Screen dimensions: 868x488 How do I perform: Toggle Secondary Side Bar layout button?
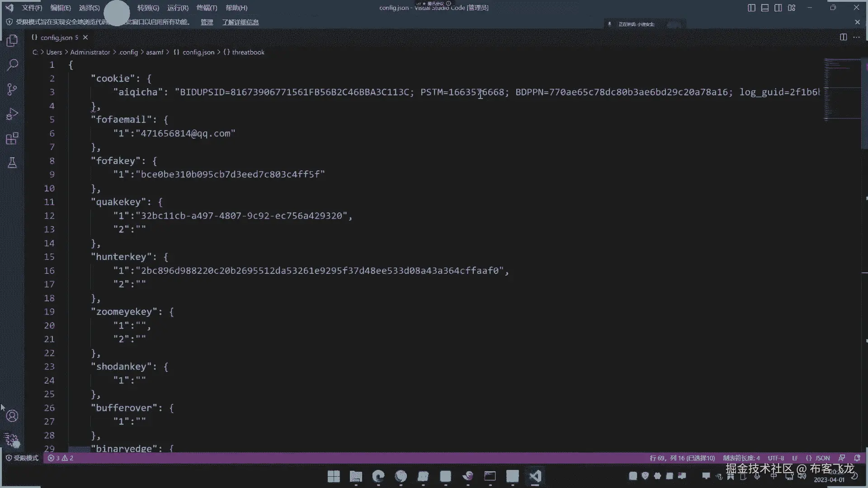(778, 8)
